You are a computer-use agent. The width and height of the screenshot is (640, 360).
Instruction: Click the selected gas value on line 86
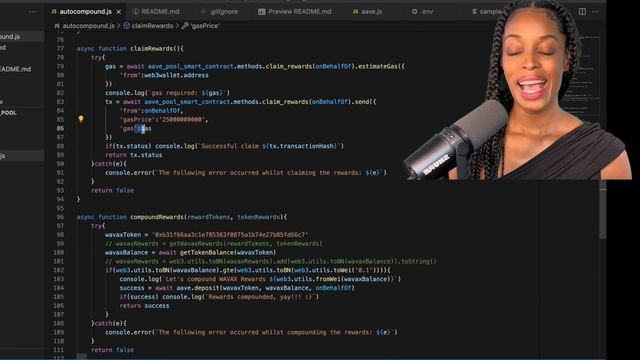pos(146,128)
